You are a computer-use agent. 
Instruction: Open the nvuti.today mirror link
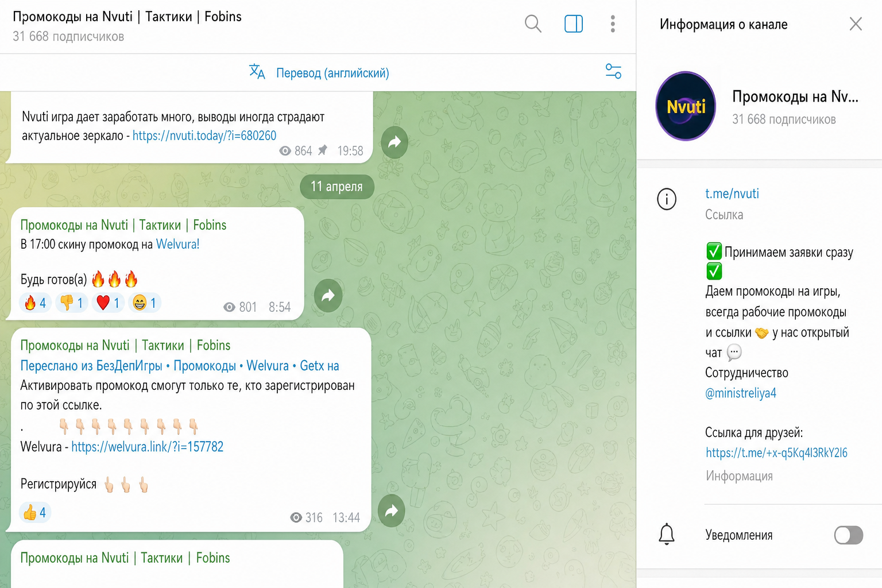204,136
